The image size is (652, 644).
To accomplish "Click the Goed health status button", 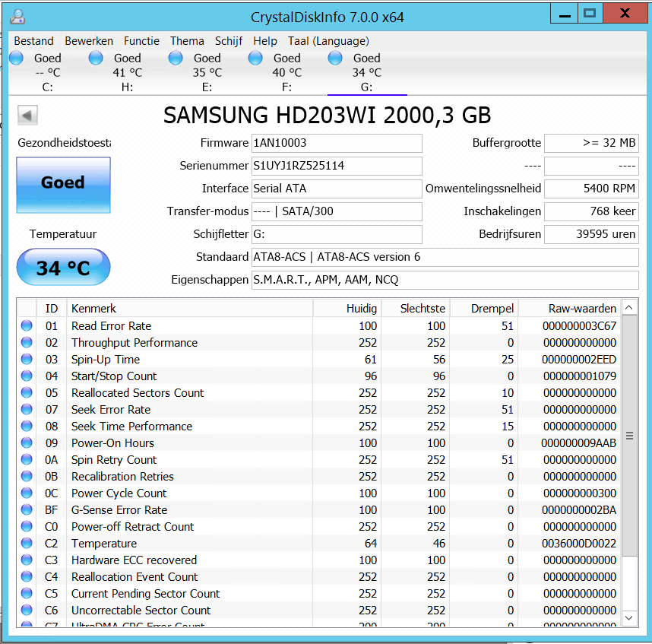I will pos(63,185).
